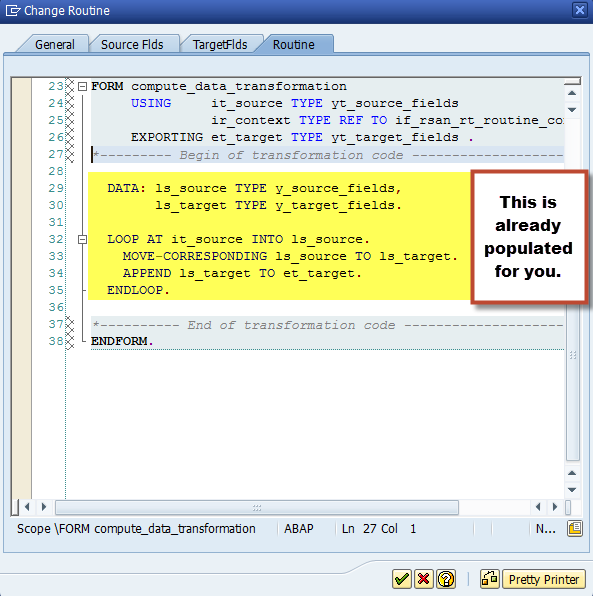Screen dimensions: 593x596
Task: Click right arrow beside horizontal scrollbar left end
Action: (44, 507)
